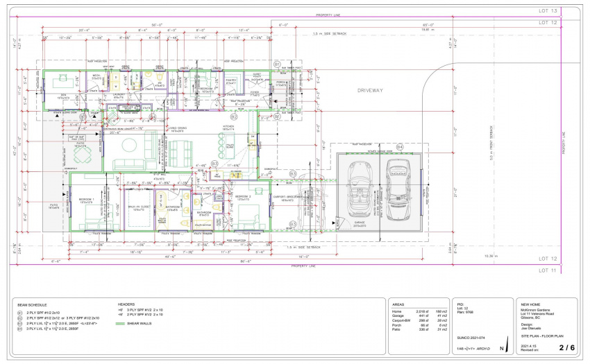Click the 2 / 6 page number

coord(567,346)
